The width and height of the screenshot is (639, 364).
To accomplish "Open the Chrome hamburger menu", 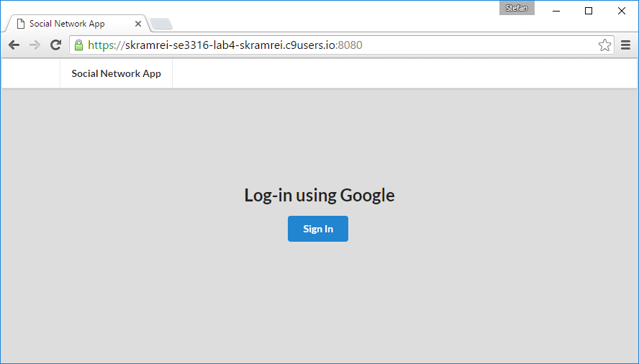I will [x=625, y=45].
